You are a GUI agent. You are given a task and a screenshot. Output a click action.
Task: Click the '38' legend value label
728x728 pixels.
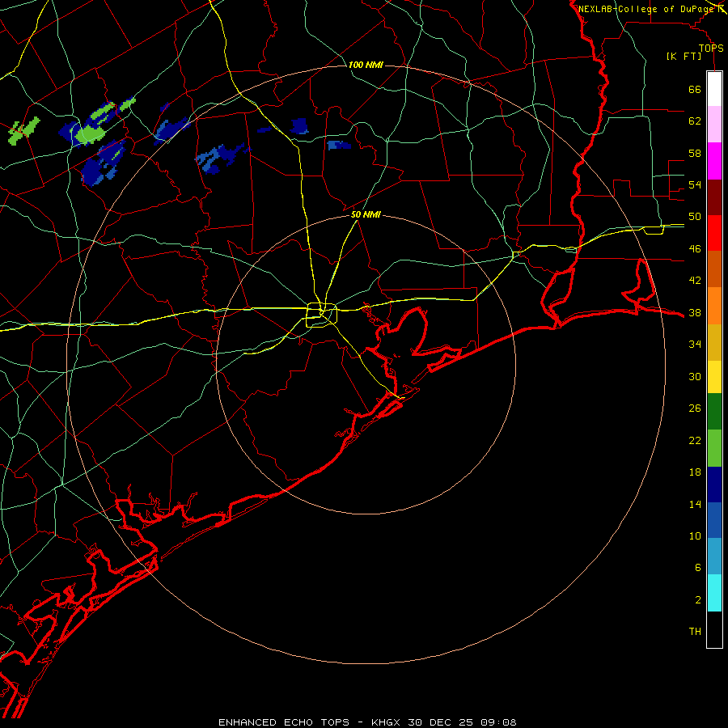click(695, 312)
